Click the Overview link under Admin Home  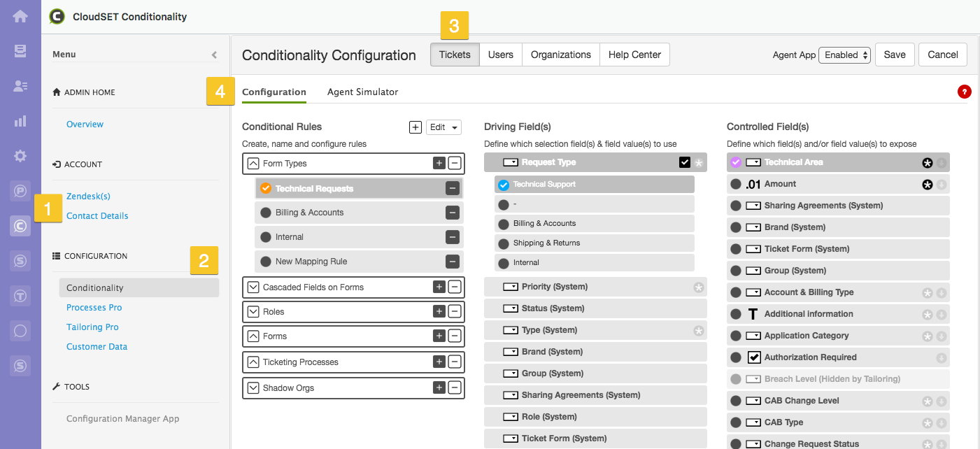coord(85,124)
